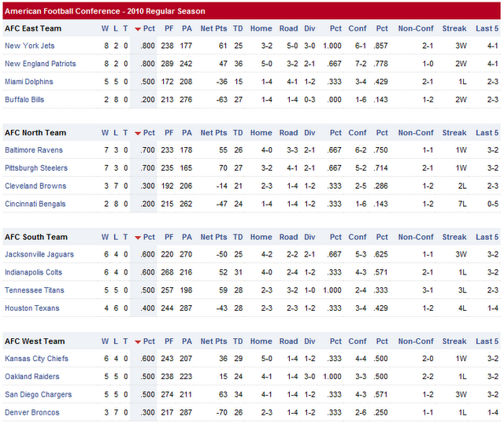Open the Indianapolis Colts team link
The height and width of the screenshot is (424, 504).
tap(33, 273)
